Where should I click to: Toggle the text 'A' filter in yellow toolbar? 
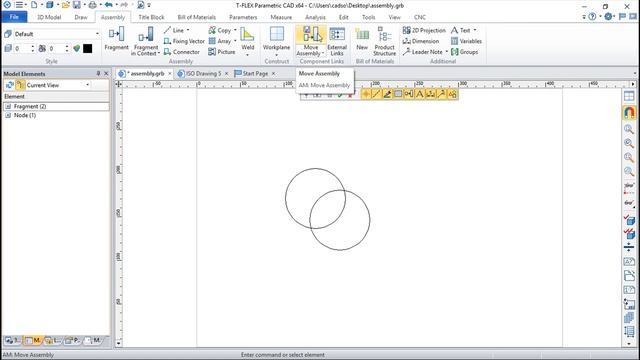click(420, 94)
